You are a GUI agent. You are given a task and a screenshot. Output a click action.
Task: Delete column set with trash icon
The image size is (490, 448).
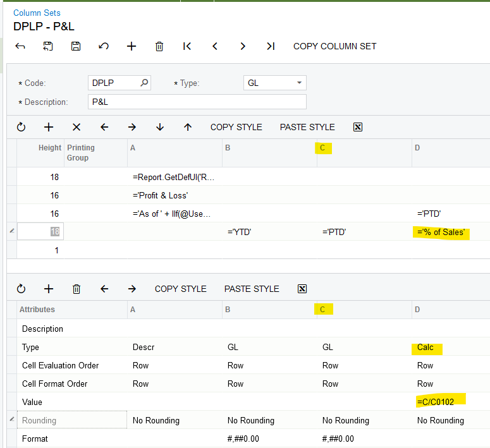tap(159, 46)
